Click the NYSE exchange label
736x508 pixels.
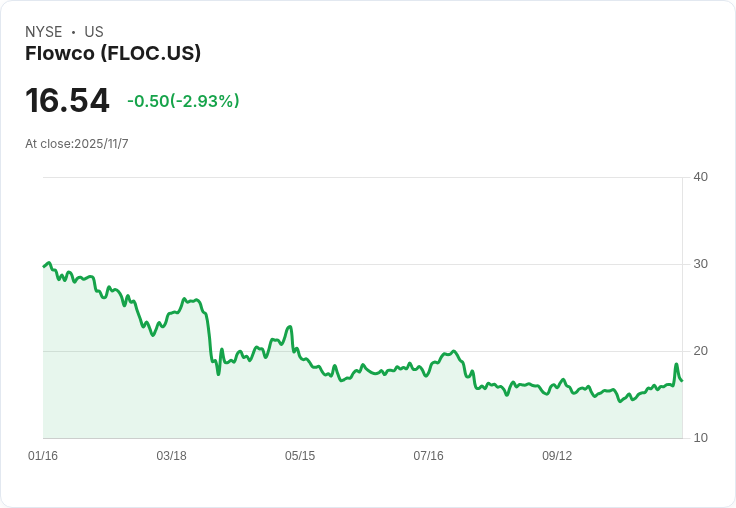tap(44, 32)
